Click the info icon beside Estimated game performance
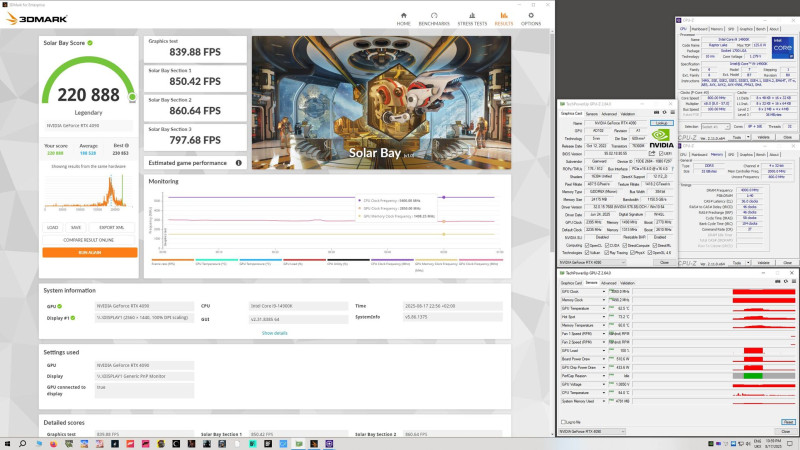This screenshot has height=450, width=800. pos(238,163)
